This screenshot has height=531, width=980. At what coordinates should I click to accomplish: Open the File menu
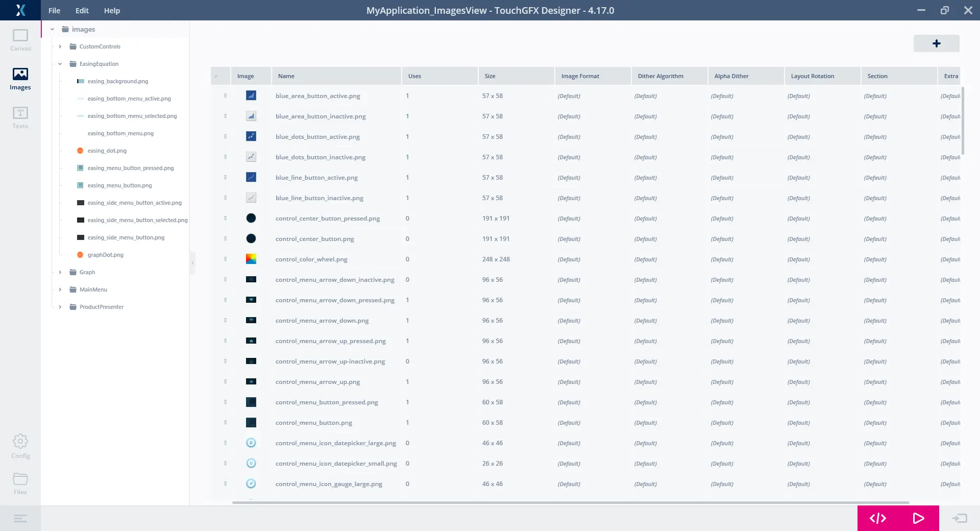click(x=54, y=11)
